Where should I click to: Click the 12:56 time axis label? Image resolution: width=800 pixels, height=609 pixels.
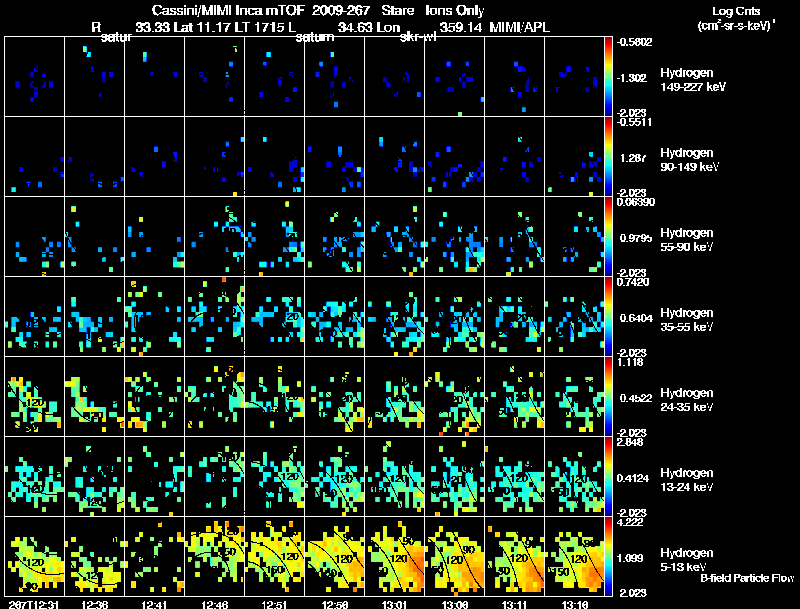pos(335,604)
